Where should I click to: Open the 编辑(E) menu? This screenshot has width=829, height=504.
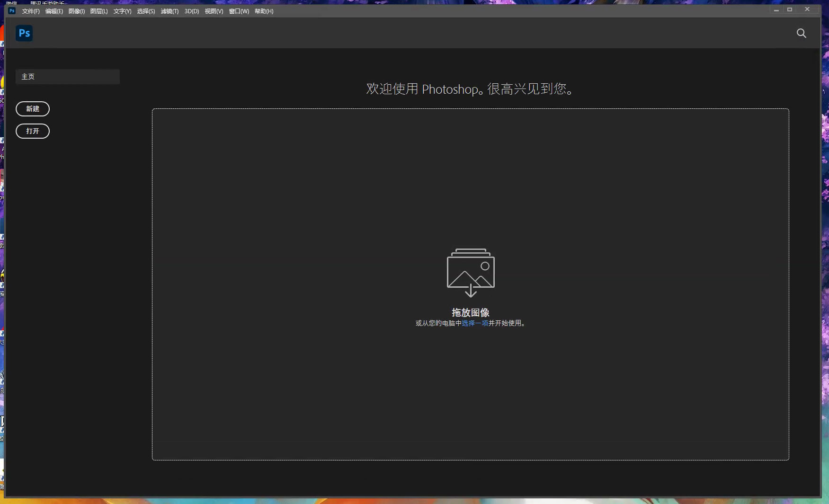point(54,11)
